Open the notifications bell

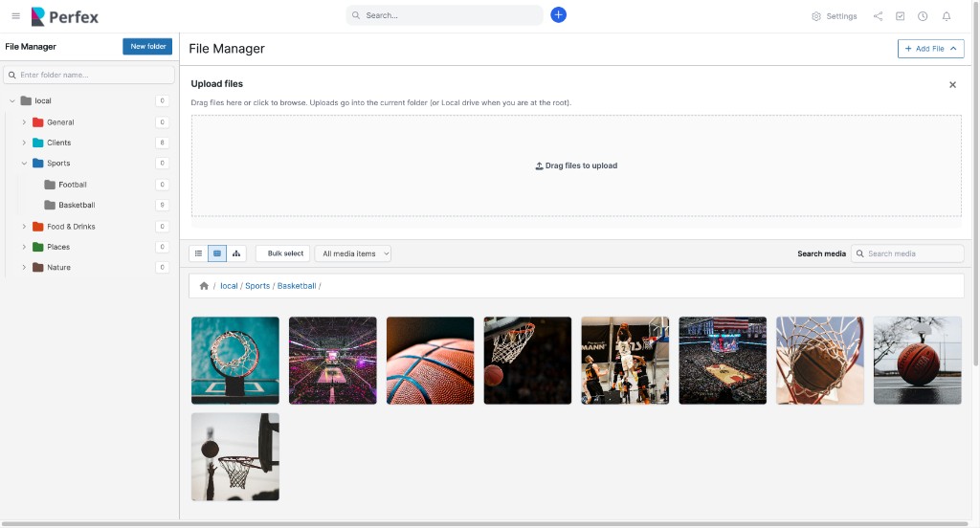pyautogui.click(x=946, y=16)
